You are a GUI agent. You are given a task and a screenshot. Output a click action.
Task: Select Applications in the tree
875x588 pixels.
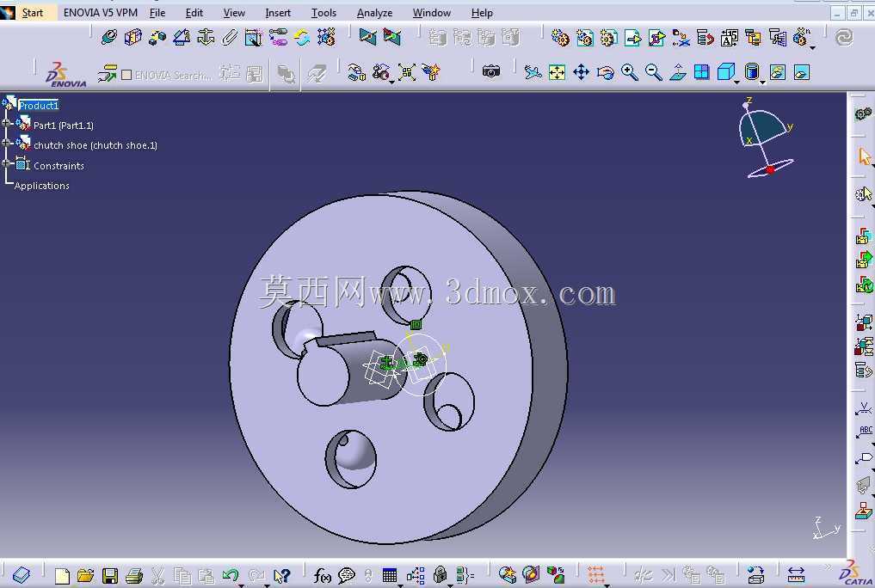pyautogui.click(x=42, y=186)
